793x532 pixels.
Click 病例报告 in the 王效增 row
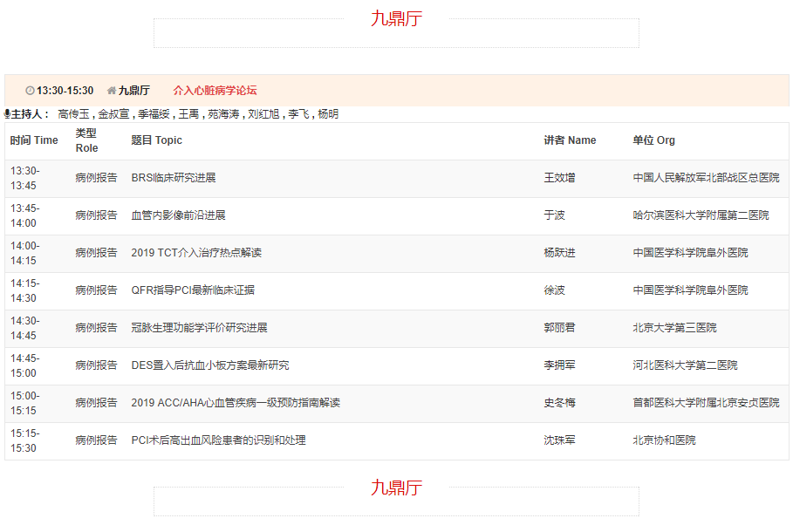(96, 178)
